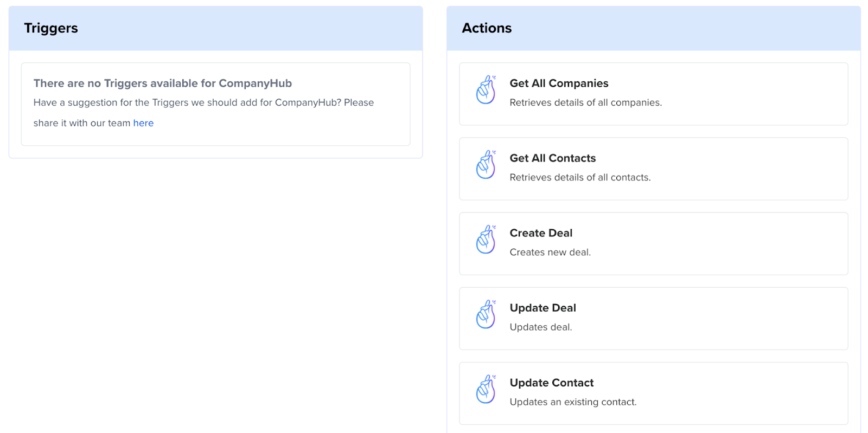Click 'Retrieves details of all companies' description
The height and width of the screenshot is (433, 868).
pyautogui.click(x=585, y=102)
